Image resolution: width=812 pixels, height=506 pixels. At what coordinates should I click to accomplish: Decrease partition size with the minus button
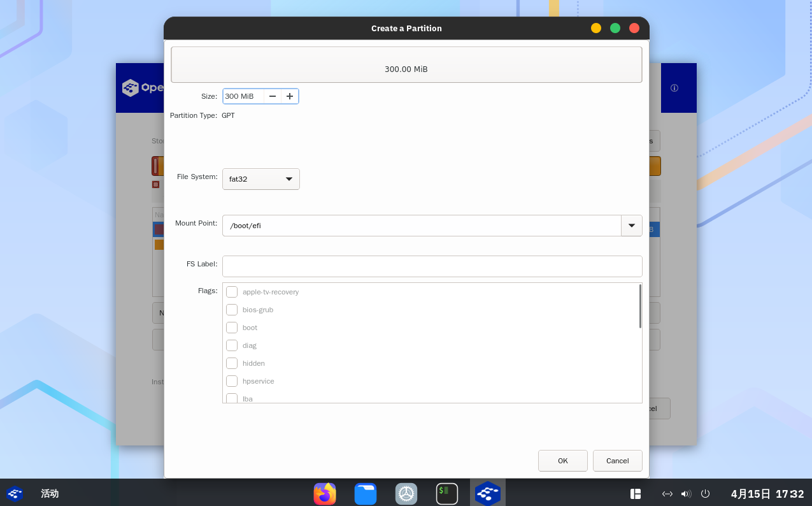pyautogui.click(x=273, y=96)
